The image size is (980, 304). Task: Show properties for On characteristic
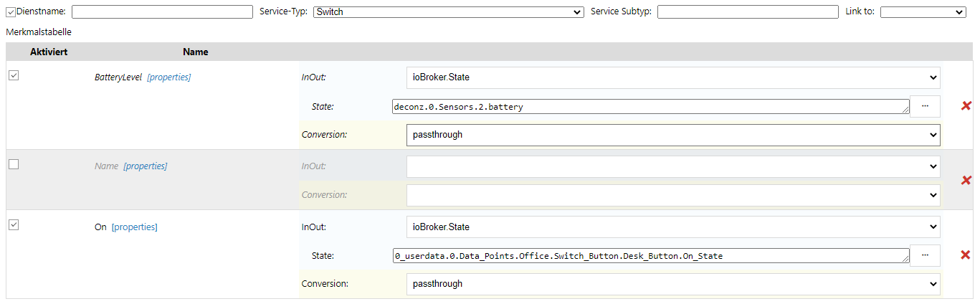135,227
